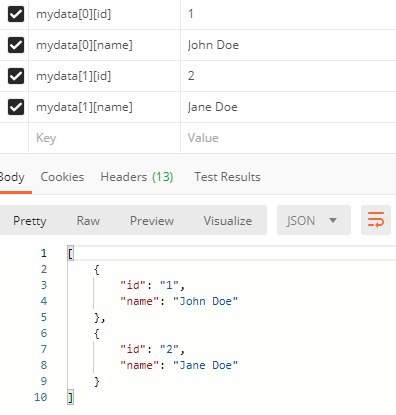Toggle the word wrap icon
396x415 pixels.
376,220
